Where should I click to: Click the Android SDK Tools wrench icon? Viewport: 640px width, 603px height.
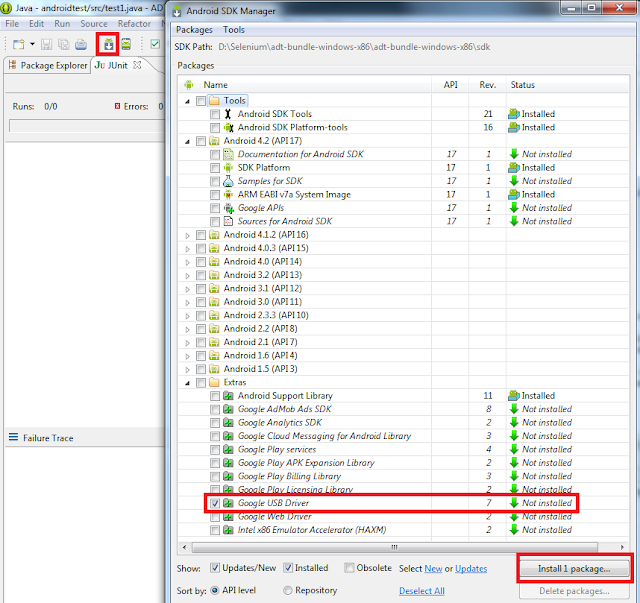click(x=228, y=114)
